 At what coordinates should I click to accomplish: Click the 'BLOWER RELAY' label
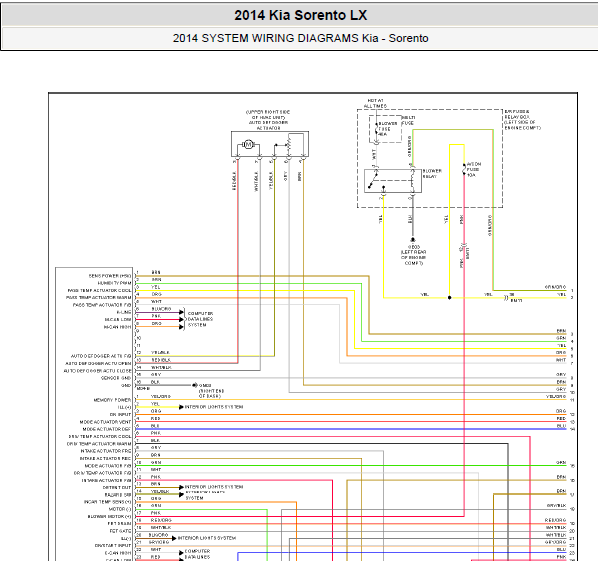[x=432, y=174]
